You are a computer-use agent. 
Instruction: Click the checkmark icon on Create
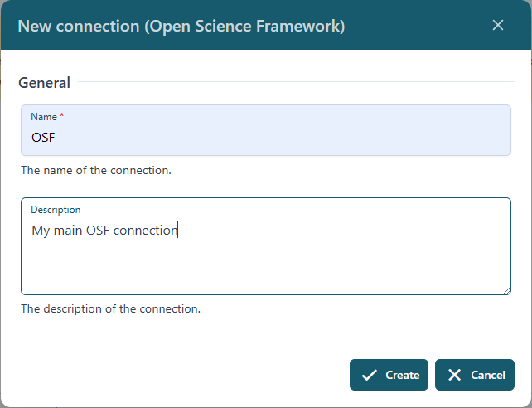pos(370,375)
